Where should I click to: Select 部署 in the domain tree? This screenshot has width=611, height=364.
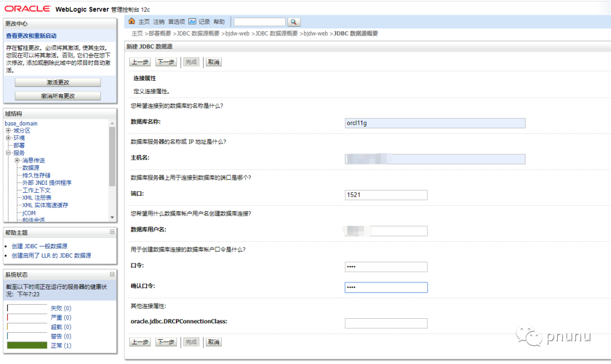(x=19, y=145)
